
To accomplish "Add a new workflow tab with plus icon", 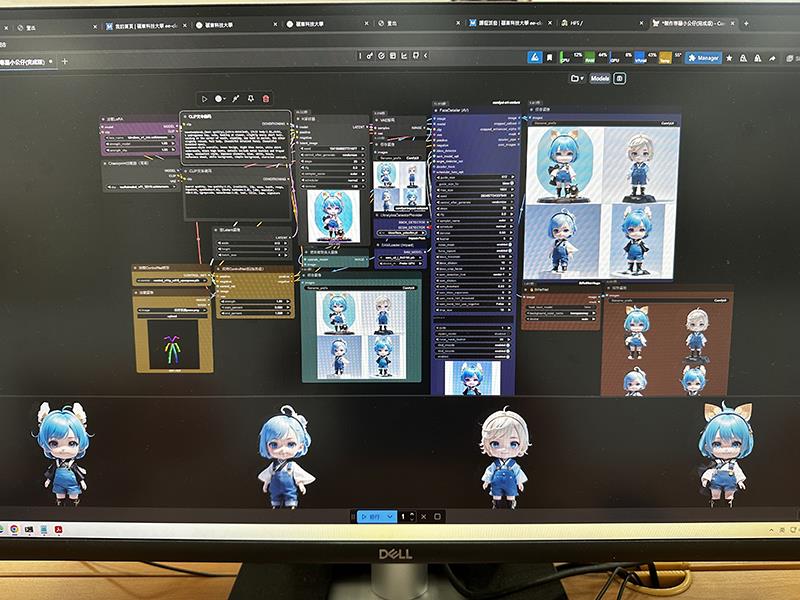I will 65,62.
